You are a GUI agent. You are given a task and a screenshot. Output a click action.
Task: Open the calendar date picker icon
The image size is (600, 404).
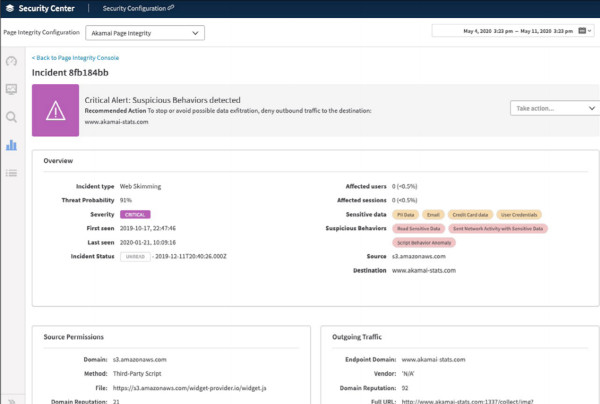[582, 31]
